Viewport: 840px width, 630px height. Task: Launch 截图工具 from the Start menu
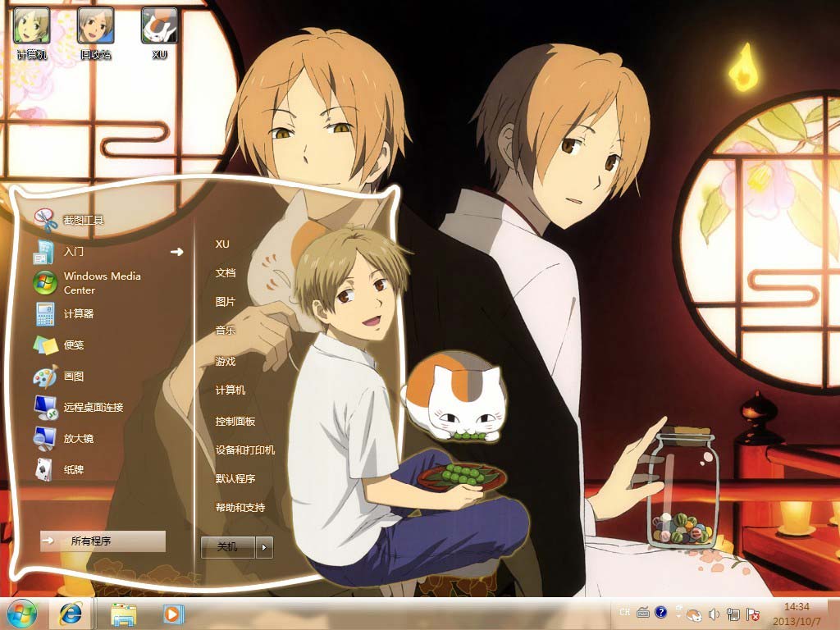(x=84, y=220)
